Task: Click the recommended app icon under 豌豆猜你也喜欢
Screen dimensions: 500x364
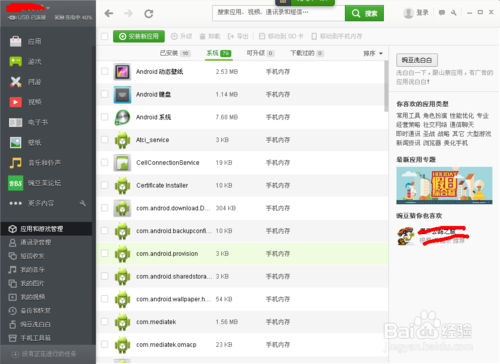Action: click(x=406, y=236)
